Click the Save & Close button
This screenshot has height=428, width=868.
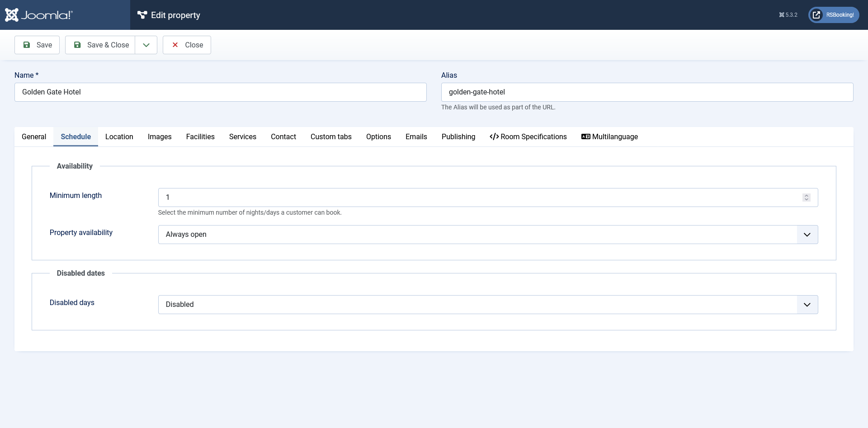100,45
